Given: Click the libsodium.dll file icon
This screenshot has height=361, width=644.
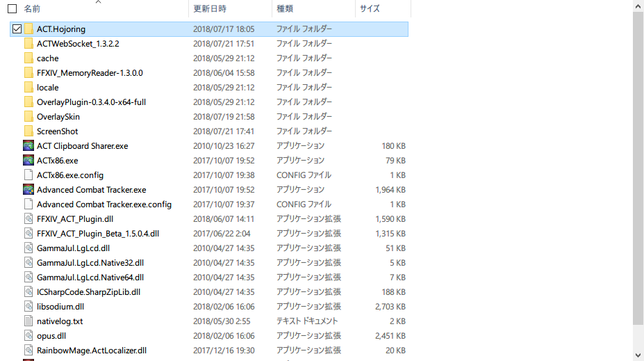Looking at the screenshot, I should 28,306.
